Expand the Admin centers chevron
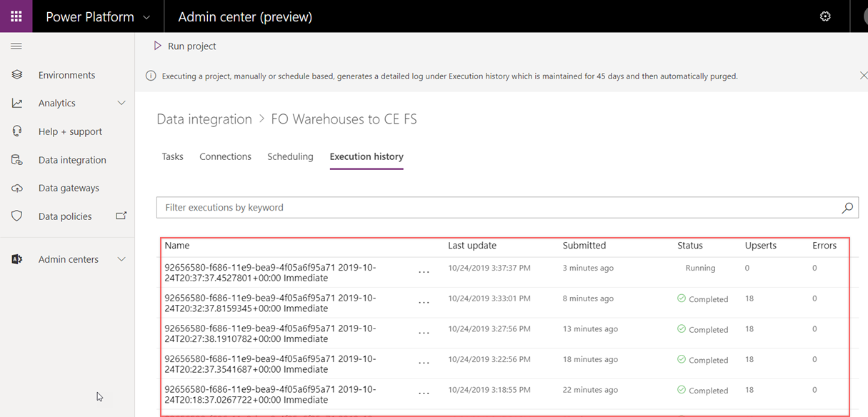 (x=121, y=259)
